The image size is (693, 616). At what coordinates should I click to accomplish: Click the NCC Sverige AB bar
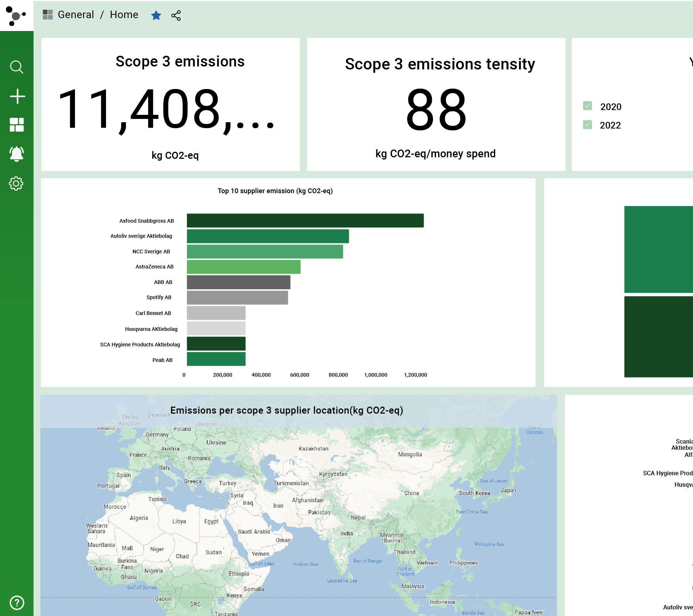(x=265, y=251)
